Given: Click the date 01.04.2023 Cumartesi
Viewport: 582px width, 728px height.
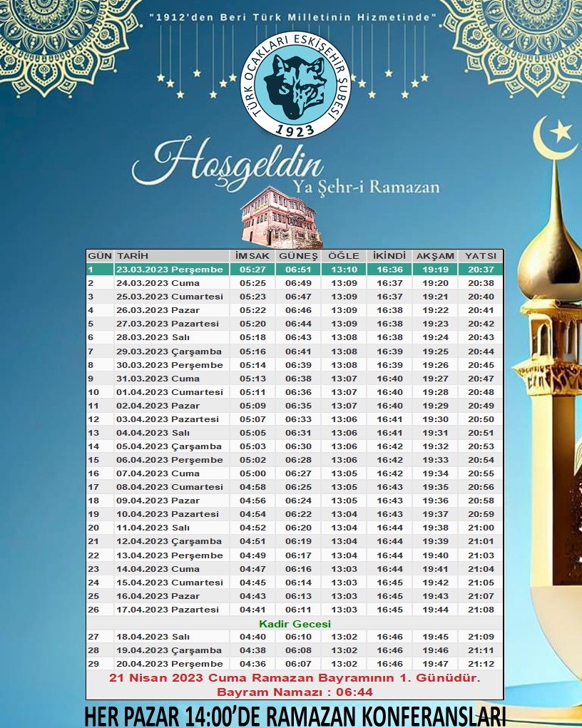Looking at the screenshot, I should [170, 392].
